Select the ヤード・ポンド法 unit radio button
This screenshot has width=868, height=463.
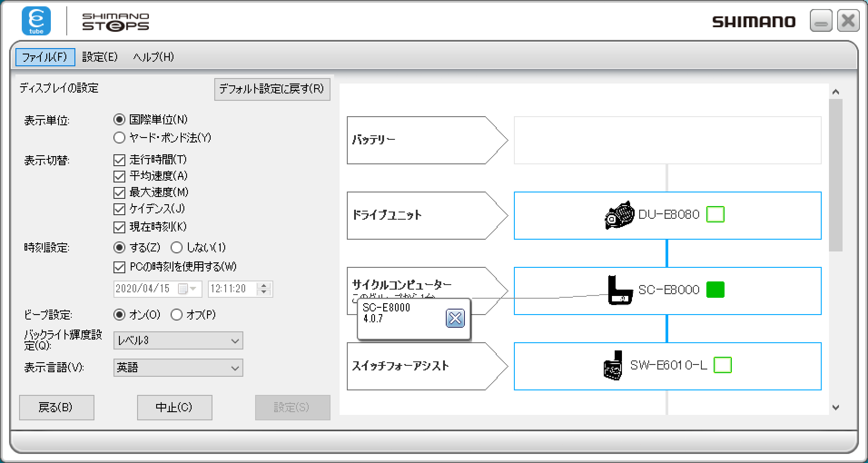click(x=119, y=138)
